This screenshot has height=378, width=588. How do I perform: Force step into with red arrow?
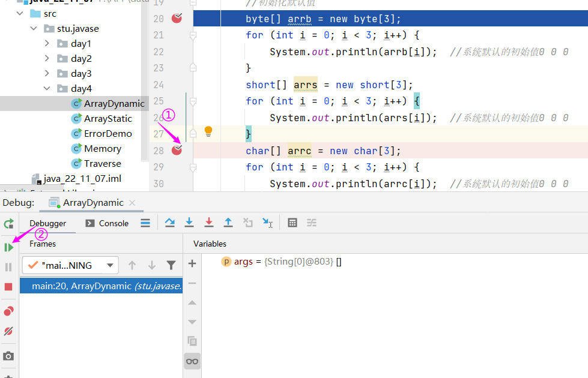(x=209, y=223)
